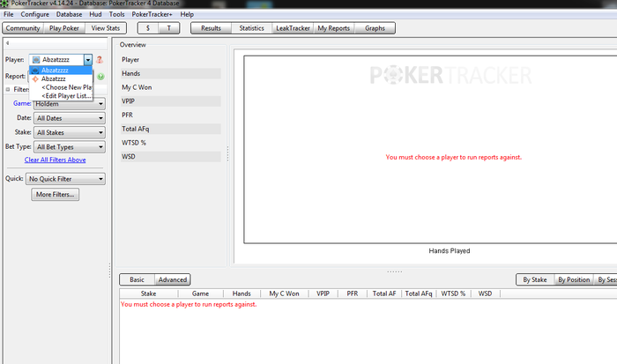The image size is (617, 364).
Task: Open the Game dropdown showing Holdem
Action: [70, 104]
